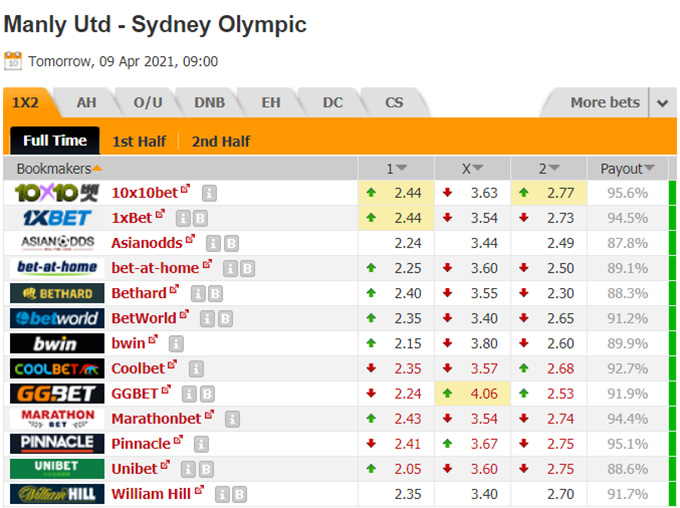Click 10x10bet home odds 2.44
The width and height of the screenshot is (680, 508).
click(408, 193)
